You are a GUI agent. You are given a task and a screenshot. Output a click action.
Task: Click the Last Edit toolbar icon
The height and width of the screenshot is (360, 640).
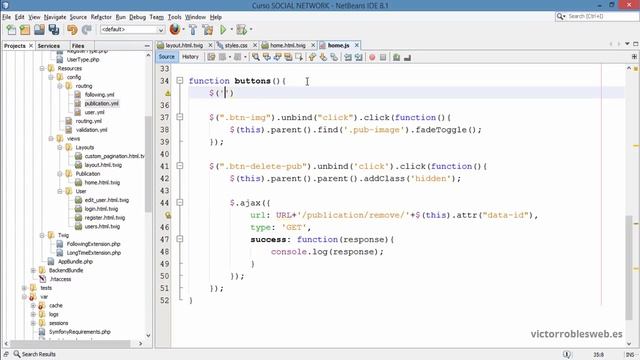(x=211, y=57)
